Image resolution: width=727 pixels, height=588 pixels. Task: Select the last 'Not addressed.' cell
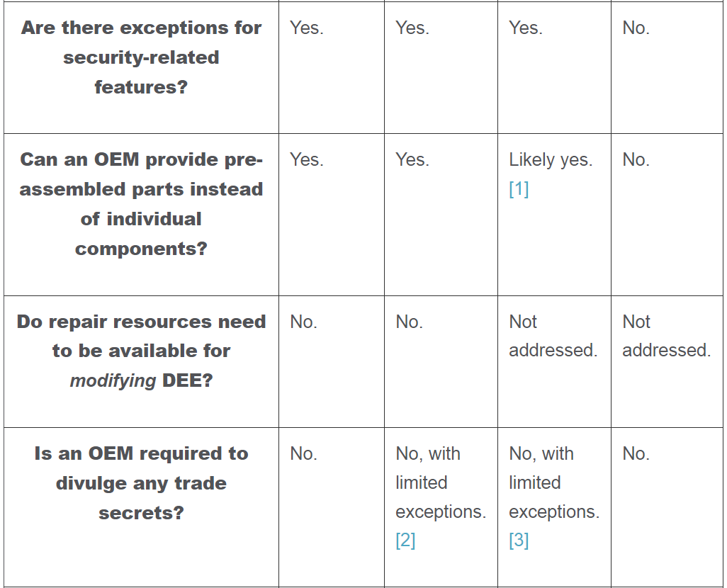coord(665,336)
